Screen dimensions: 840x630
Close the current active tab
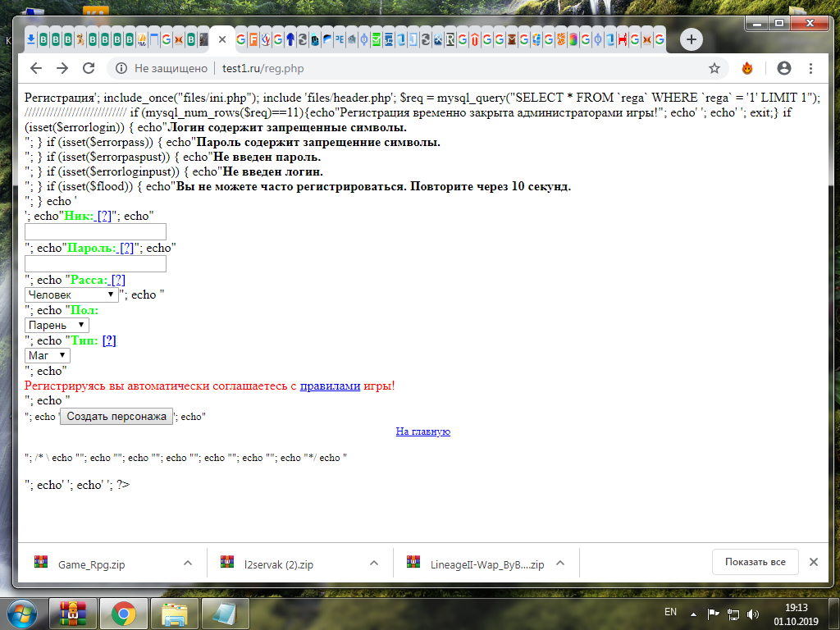coord(221,39)
